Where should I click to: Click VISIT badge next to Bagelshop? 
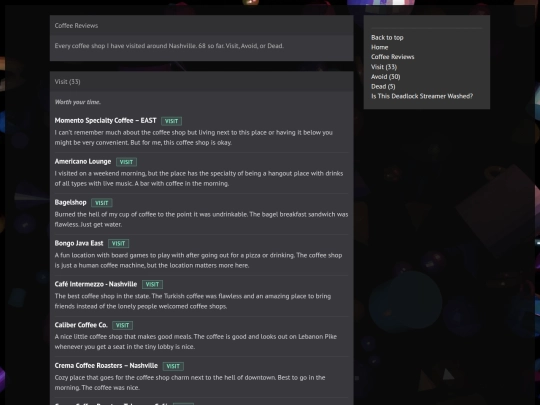pyautogui.click(x=102, y=203)
